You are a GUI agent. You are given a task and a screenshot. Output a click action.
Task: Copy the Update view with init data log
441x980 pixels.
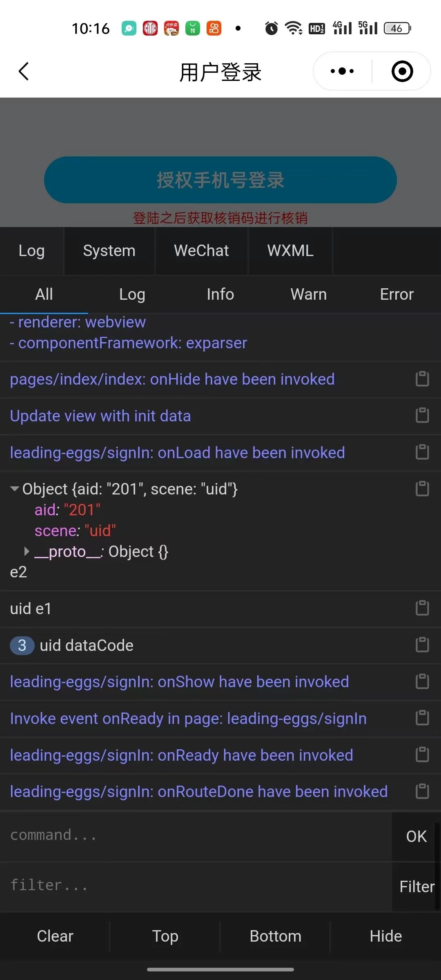click(422, 415)
